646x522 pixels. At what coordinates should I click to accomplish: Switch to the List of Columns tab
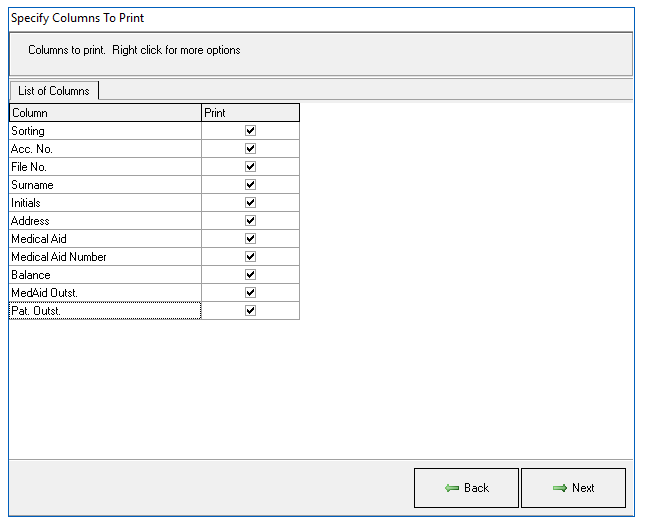click(54, 91)
